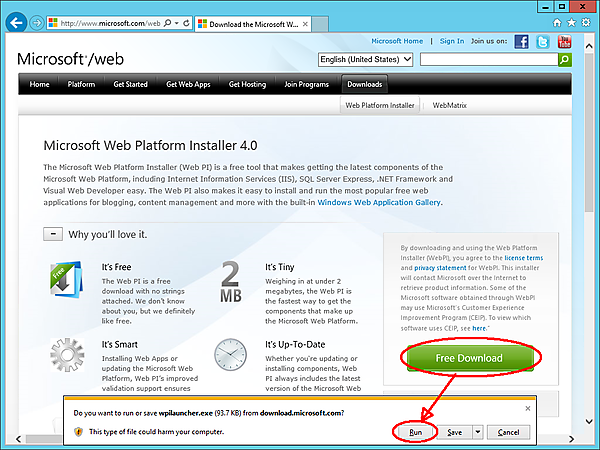This screenshot has height=450, width=600.
Task: Click the vertical scrollbar thumb
Action: click(x=589, y=131)
